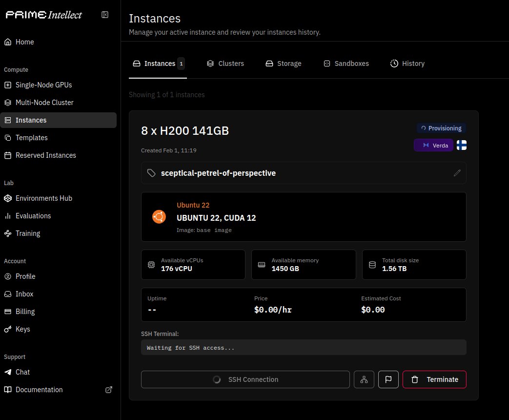Toggle the sidebar collapse control near the logo
The width and height of the screenshot is (509, 420).
coord(105,15)
